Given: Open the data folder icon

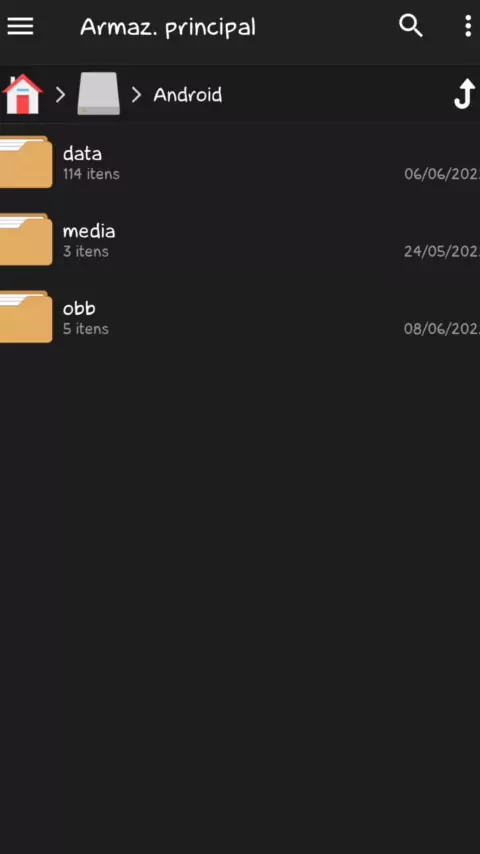Looking at the screenshot, I should [26, 162].
